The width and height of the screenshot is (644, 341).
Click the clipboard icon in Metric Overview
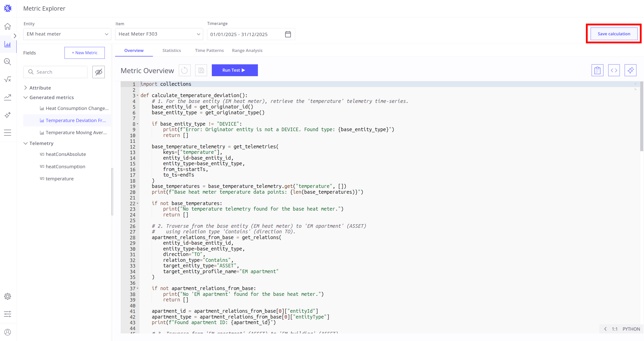597,70
